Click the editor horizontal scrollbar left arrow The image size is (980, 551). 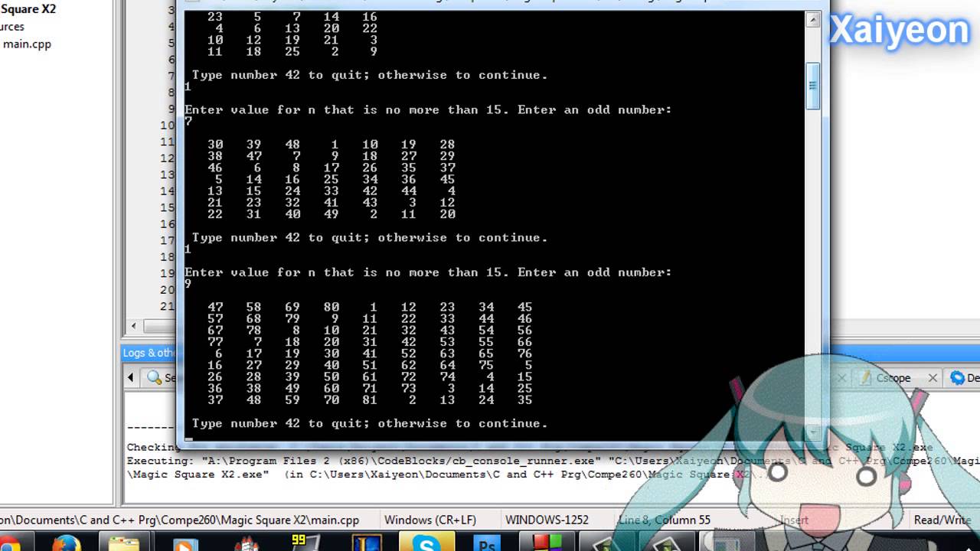[x=135, y=326]
